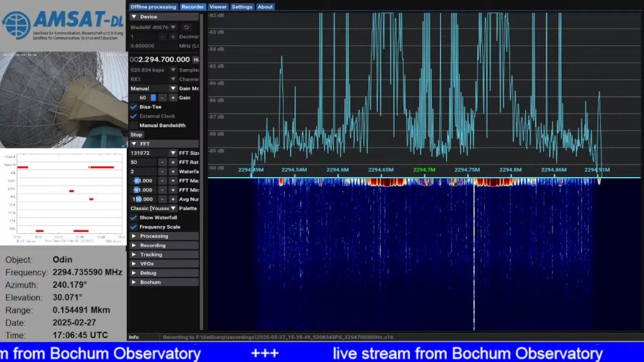Click the Hz unit button beside frequency
644x362 pixels.
[196, 59]
